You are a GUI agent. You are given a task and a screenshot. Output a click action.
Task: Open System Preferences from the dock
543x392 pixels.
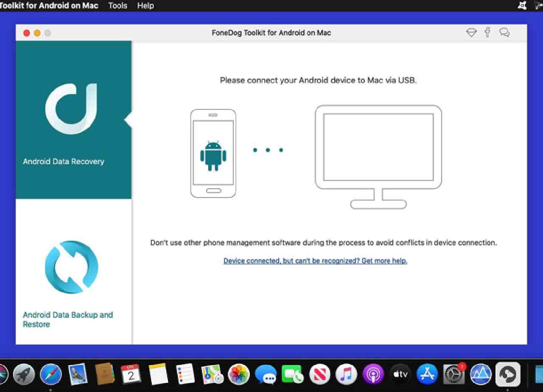[454, 375]
